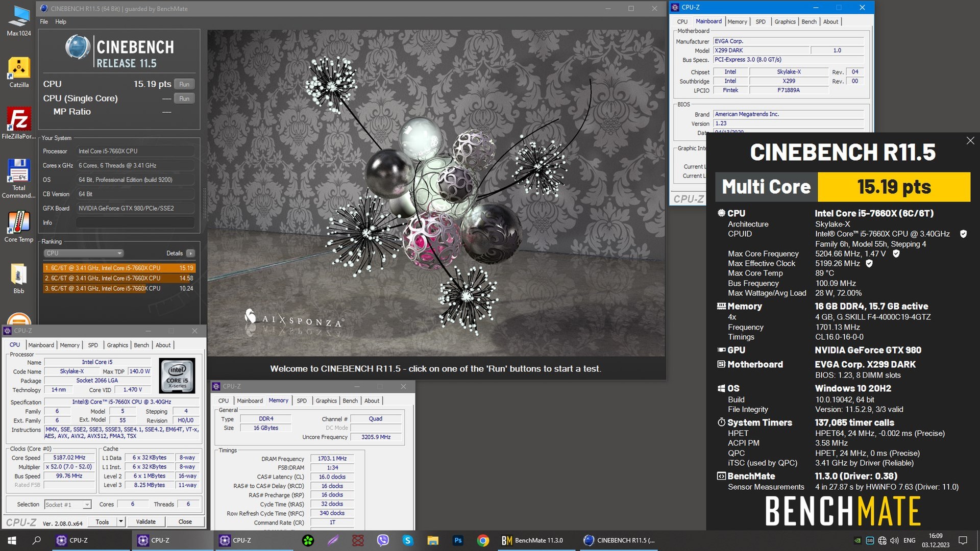Open About tab in bottom-left CPU-Z
The width and height of the screenshot is (980, 551).
163,345
